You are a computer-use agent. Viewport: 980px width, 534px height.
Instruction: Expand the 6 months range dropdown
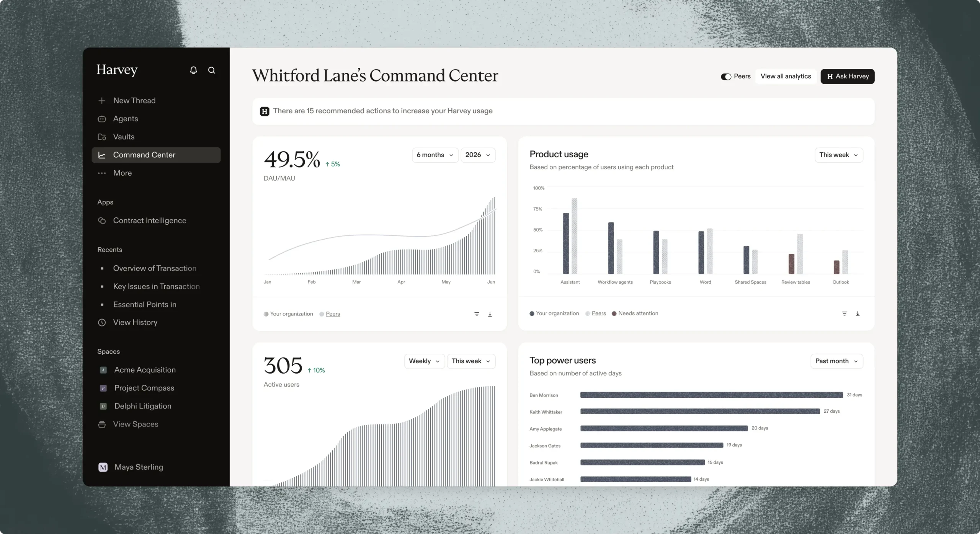pos(435,155)
